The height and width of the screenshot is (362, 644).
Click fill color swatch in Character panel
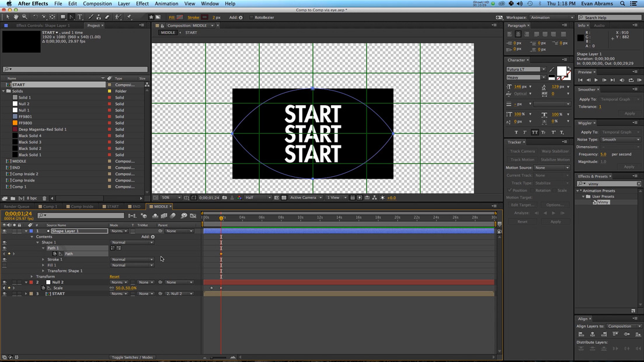click(561, 71)
